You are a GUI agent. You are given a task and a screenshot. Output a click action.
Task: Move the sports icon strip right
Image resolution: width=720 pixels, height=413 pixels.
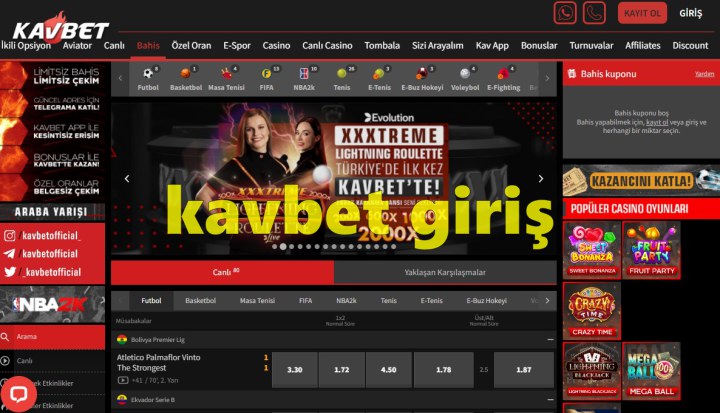pos(547,78)
